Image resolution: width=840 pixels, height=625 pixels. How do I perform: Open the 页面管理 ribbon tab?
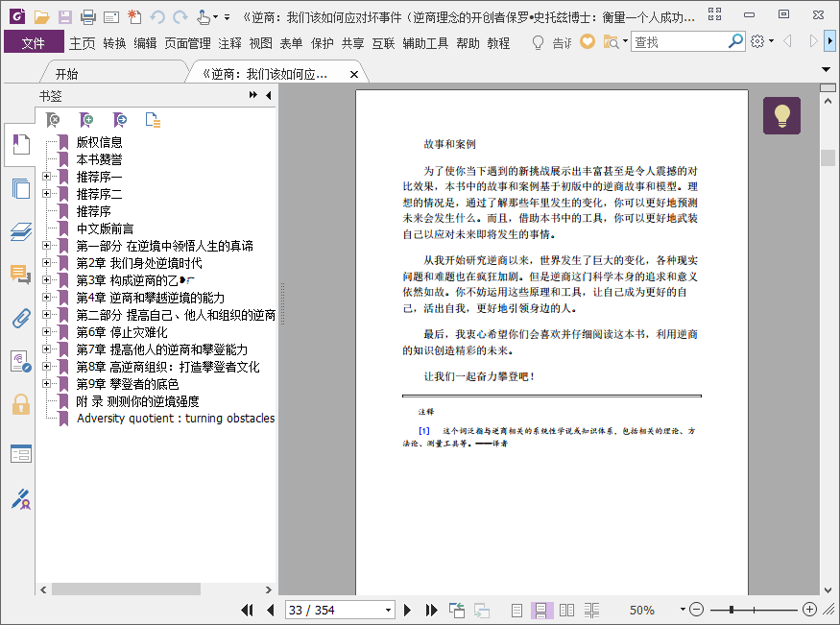coord(187,43)
